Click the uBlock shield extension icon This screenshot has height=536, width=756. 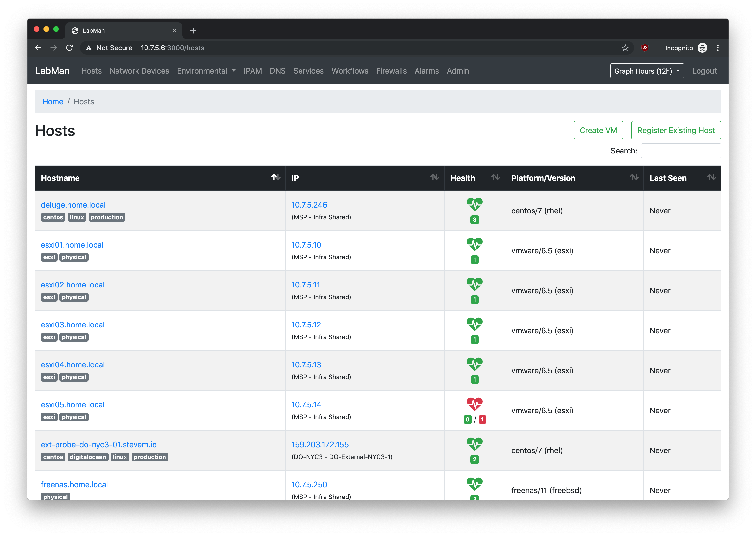click(x=644, y=48)
